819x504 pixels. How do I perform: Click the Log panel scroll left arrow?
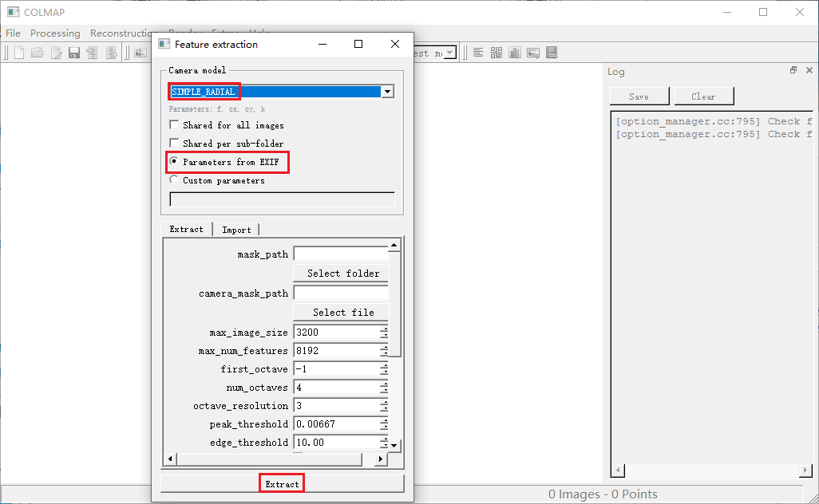(618, 470)
